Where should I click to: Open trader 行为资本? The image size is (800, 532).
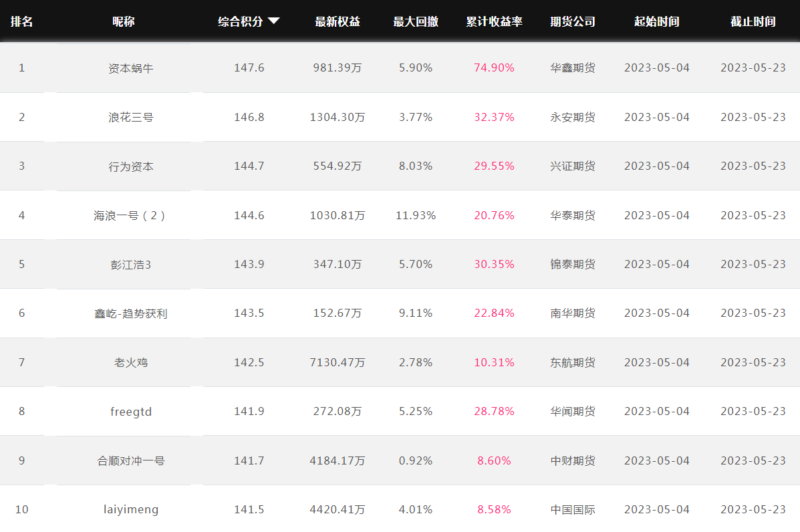click(130, 166)
